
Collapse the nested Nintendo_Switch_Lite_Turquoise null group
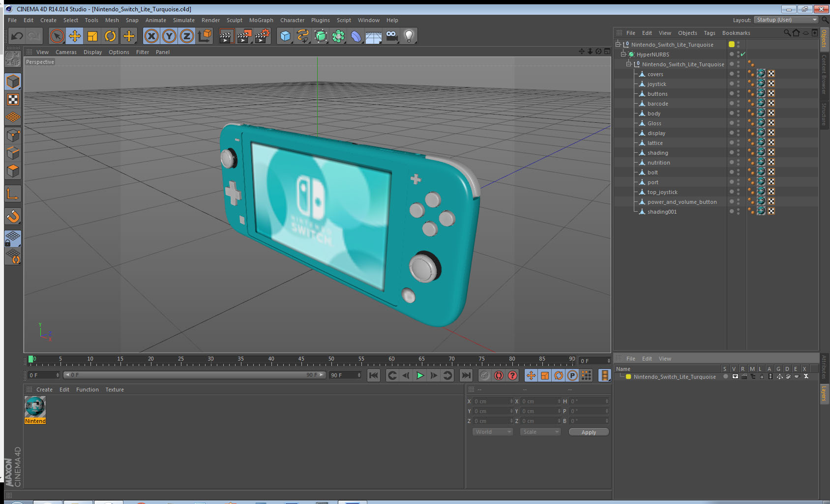(x=628, y=64)
